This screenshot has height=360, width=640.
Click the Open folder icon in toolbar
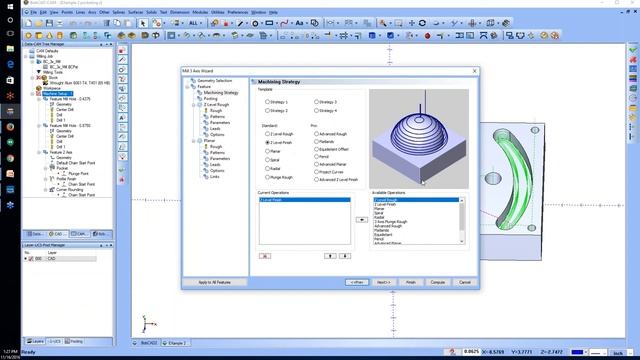point(39,23)
